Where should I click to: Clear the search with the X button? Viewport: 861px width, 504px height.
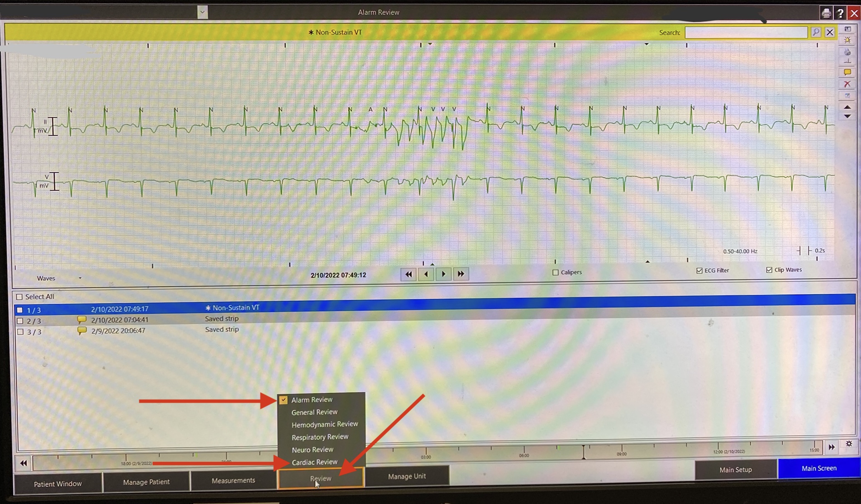pyautogui.click(x=830, y=32)
